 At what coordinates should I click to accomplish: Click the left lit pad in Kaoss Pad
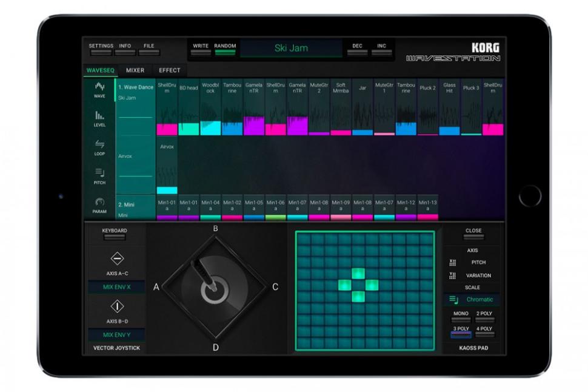(345, 285)
